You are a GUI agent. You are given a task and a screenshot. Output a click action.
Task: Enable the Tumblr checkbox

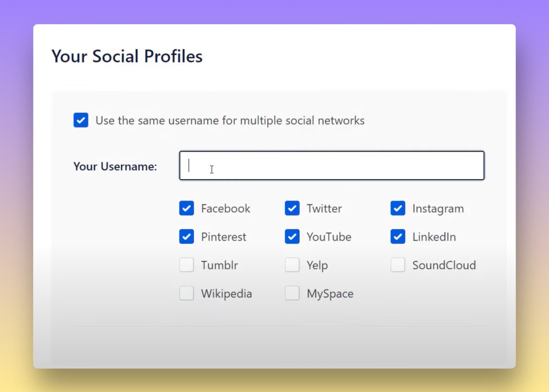tap(187, 265)
